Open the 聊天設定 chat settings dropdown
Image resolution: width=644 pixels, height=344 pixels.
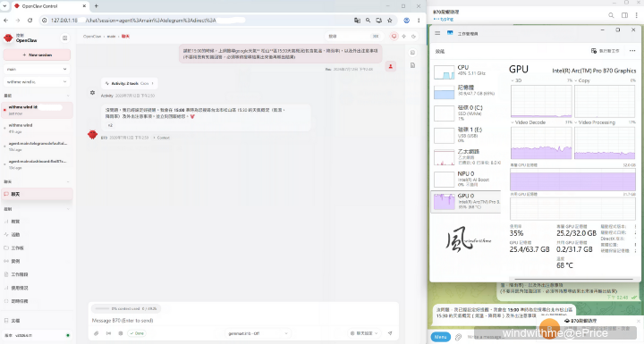point(364,333)
